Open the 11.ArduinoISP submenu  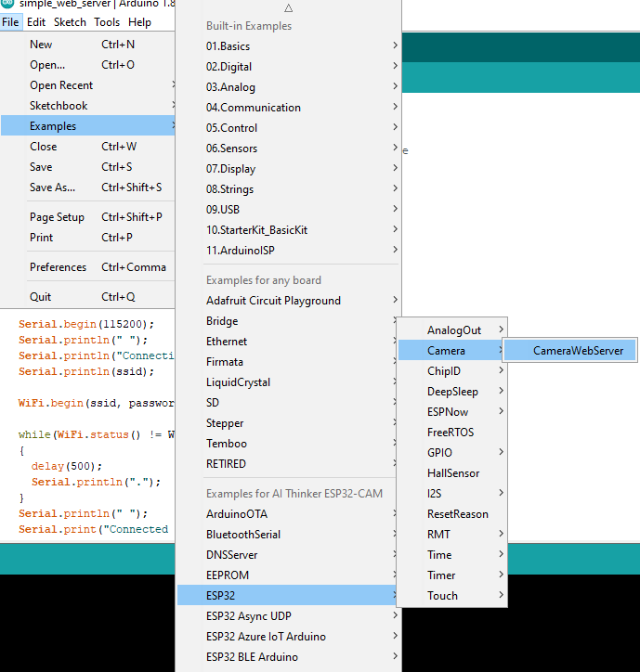point(288,251)
